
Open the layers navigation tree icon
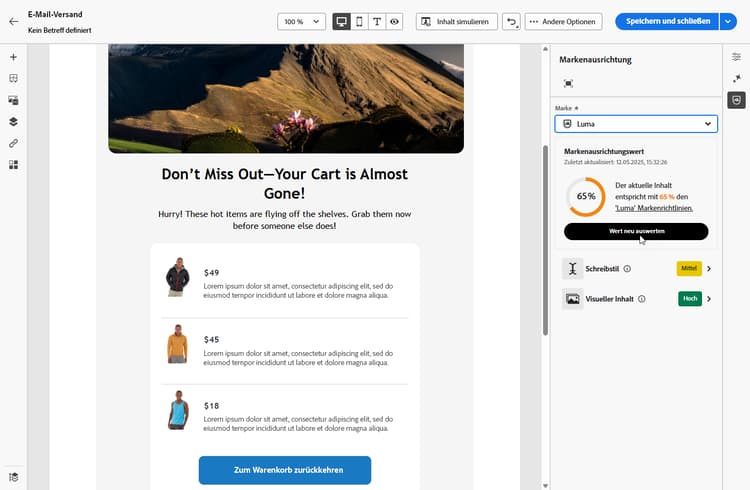tap(13, 122)
